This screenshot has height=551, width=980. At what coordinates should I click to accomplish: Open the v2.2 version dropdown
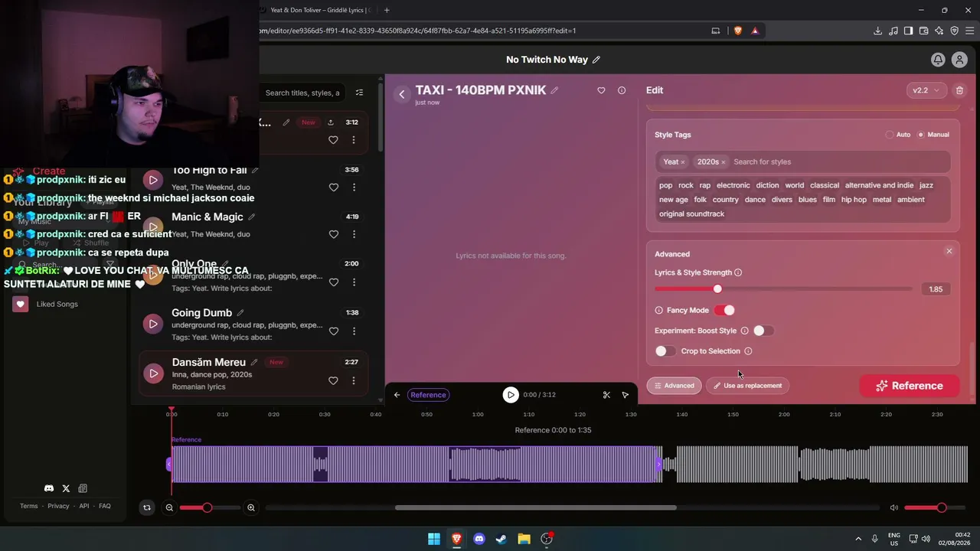click(926, 90)
